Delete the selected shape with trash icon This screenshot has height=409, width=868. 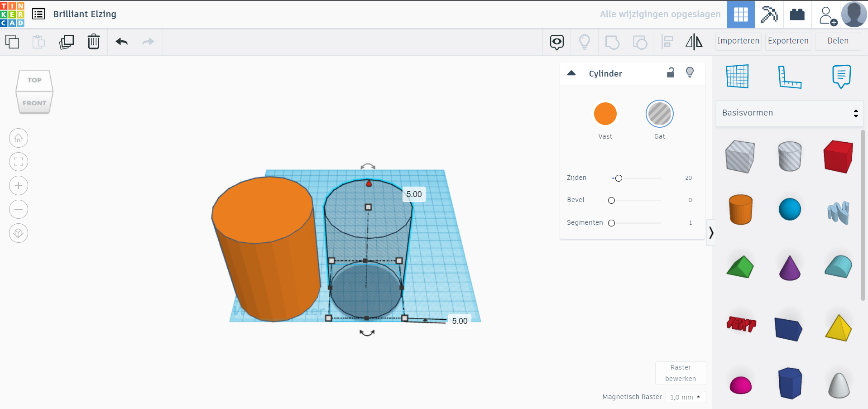94,42
